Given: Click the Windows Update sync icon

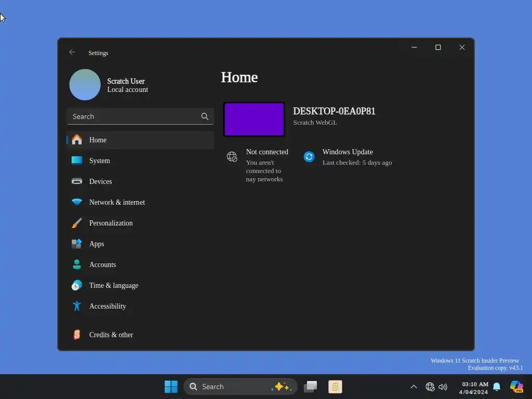Looking at the screenshot, I should coord(309,157).
